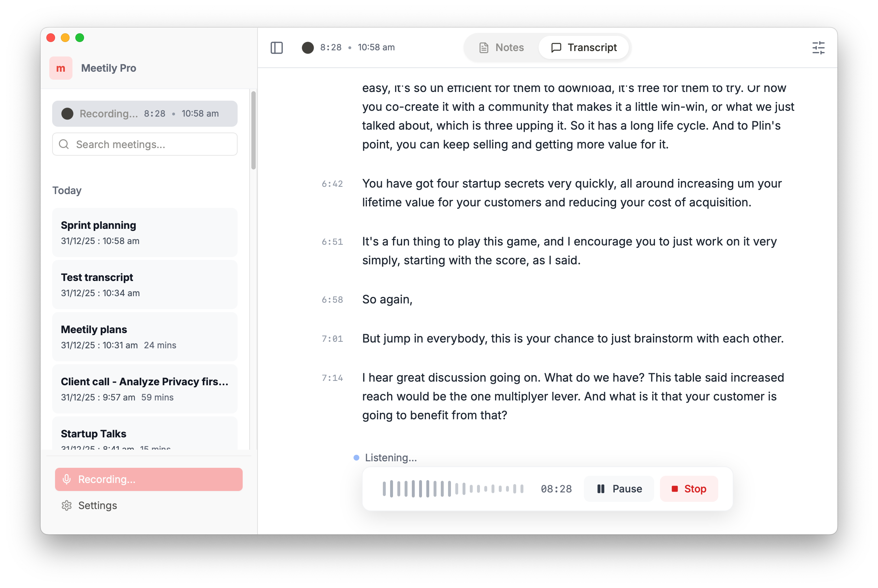Viewport: 878px width, 588px height.
Task: Open the Sprint planning meeting
Action: [145, 232]
